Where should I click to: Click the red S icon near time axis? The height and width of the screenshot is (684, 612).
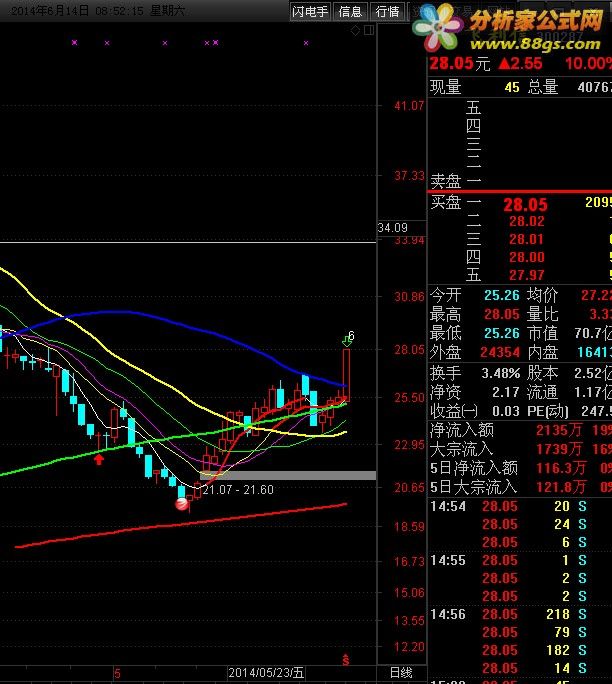[x=345, y=660]
